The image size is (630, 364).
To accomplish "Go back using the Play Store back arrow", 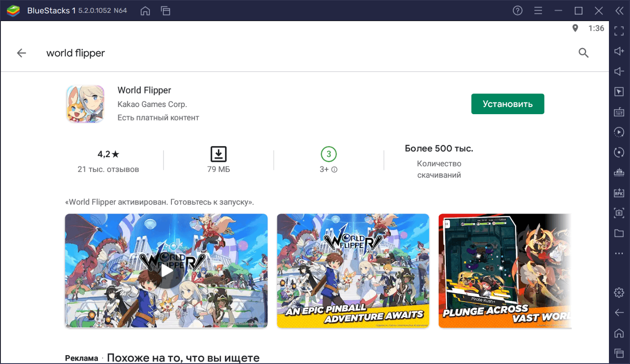I will [x=21, y=53].
